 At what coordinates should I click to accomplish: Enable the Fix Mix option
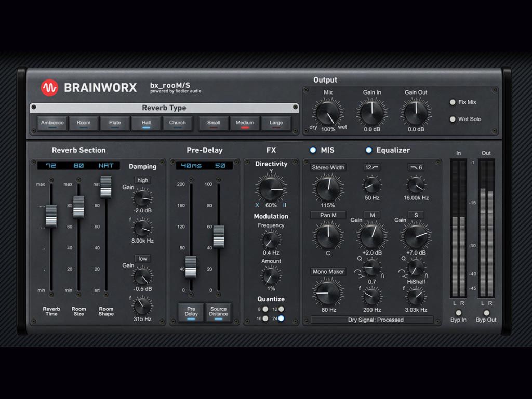pos(453,102)
